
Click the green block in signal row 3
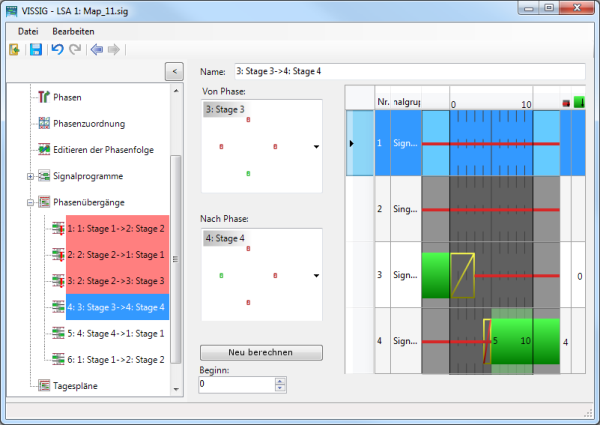436,275
